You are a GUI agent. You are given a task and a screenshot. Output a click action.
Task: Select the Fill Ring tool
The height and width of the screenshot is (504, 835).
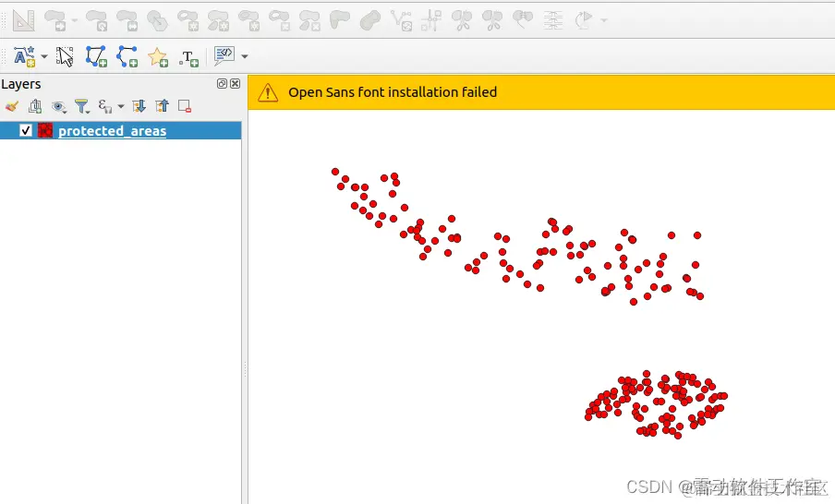coord(248,20)
